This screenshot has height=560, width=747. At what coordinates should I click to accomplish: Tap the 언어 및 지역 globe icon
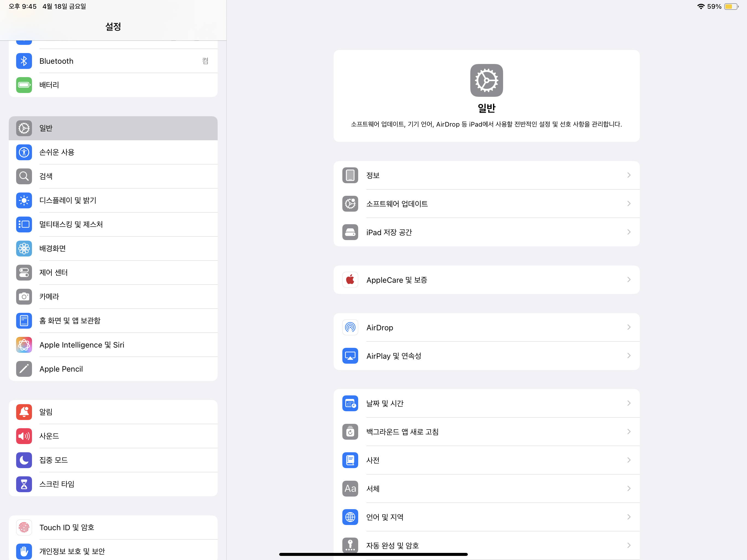click(350, 517)
